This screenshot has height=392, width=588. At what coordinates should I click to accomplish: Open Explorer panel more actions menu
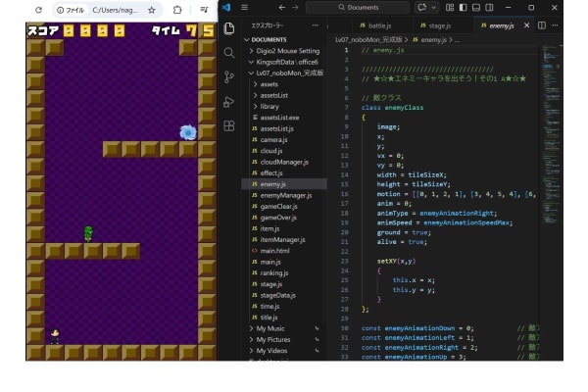click(315, 25)
